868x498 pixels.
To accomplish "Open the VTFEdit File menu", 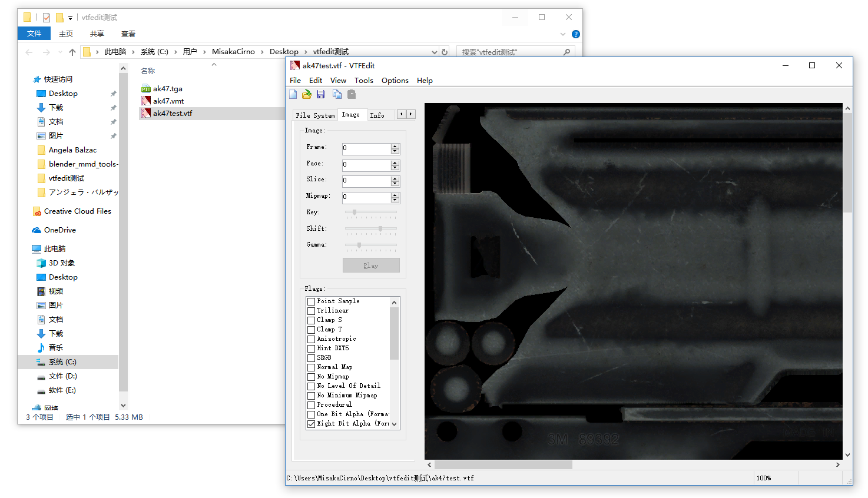I will click(296, 81).
